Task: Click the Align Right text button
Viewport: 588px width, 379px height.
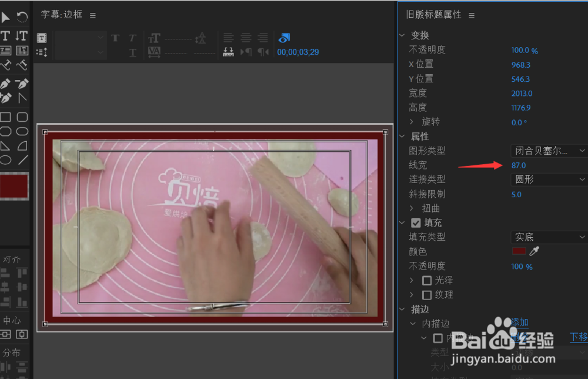Action: pyautogui.click(x=263, y=38)
